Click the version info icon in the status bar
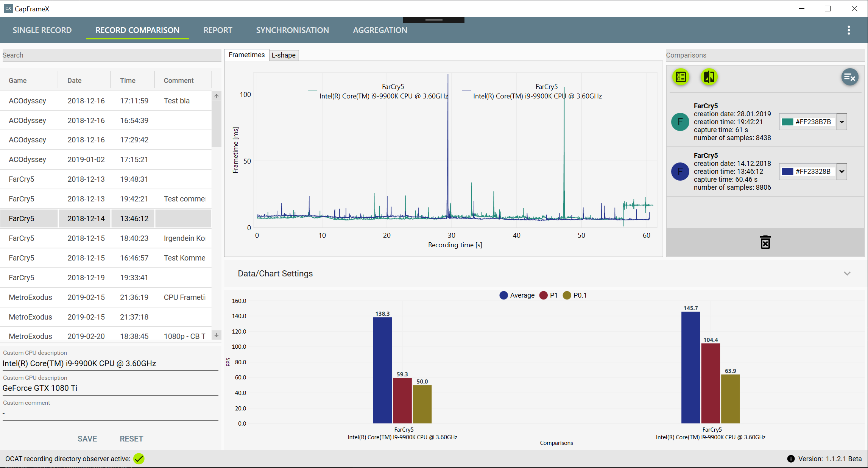Image resolution: width=868 pixels, height=468 pixels. (791, 459)
